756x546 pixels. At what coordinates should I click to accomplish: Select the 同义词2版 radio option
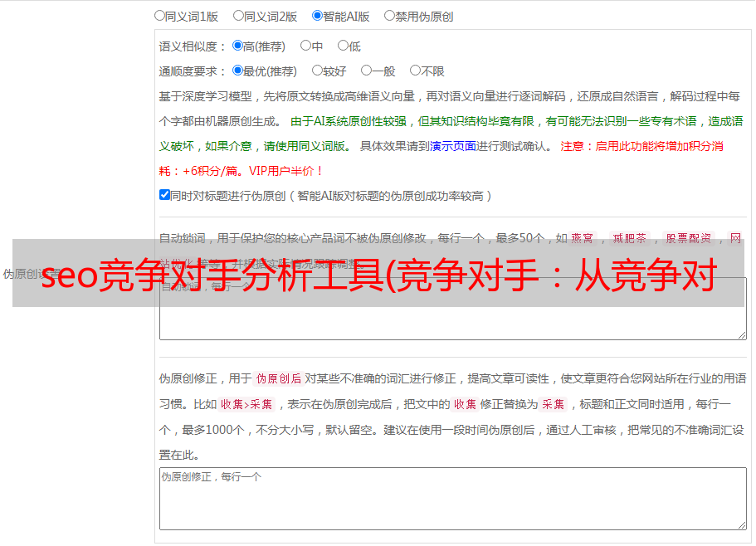tap(238, 16)
